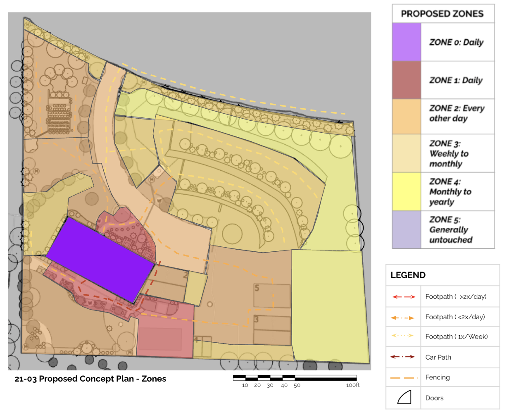Image resolution: width=509 pixels, height=420 pixels.
Task: Pick the bright yellow Zone 4 swatch
Action: coord(407,191)
